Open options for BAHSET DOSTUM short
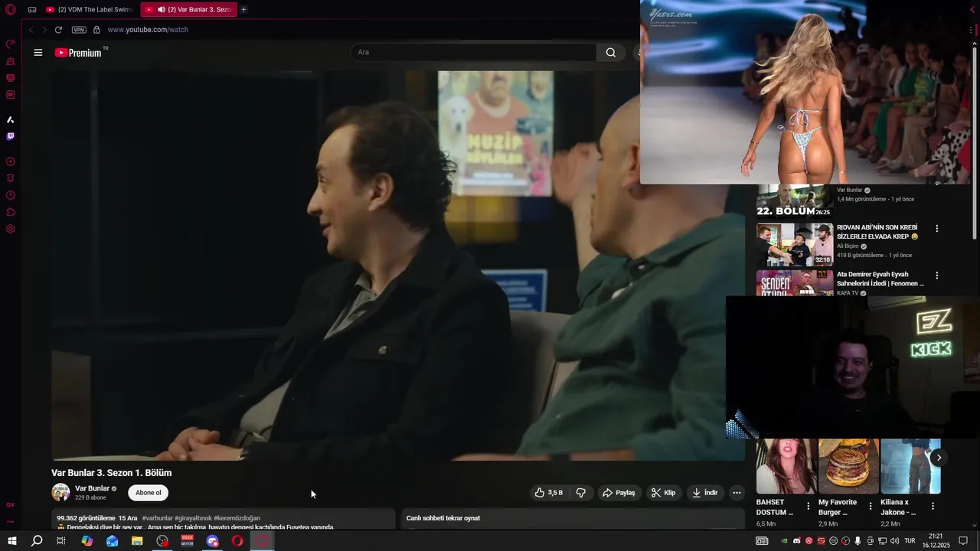980x551 pixels. click(x=808, y=506)
